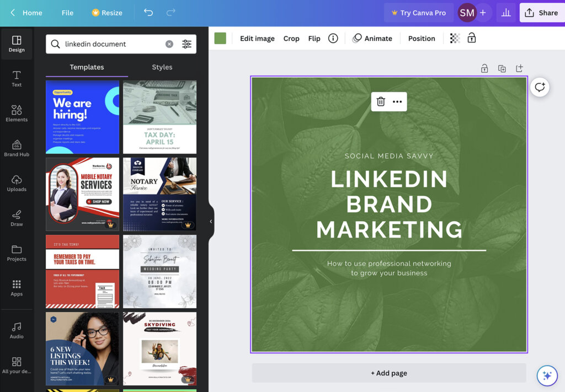Open the Uploads panel
565x392 pixels.
[17, 185]
